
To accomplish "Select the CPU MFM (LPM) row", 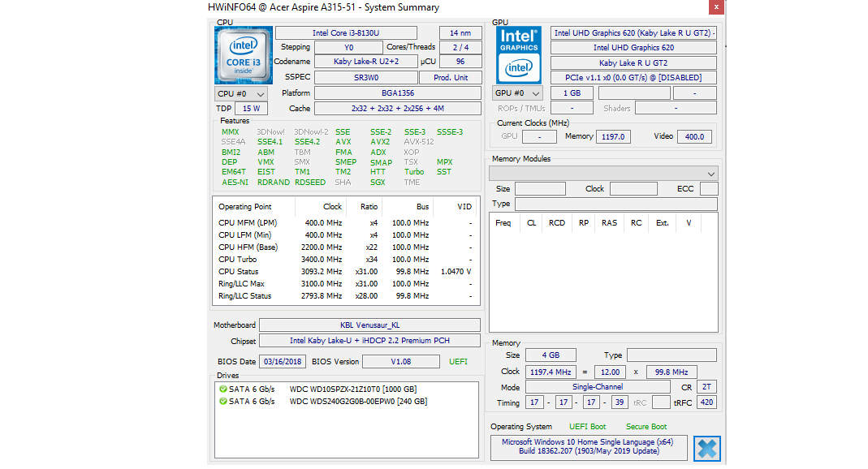I will coord(346,223).
